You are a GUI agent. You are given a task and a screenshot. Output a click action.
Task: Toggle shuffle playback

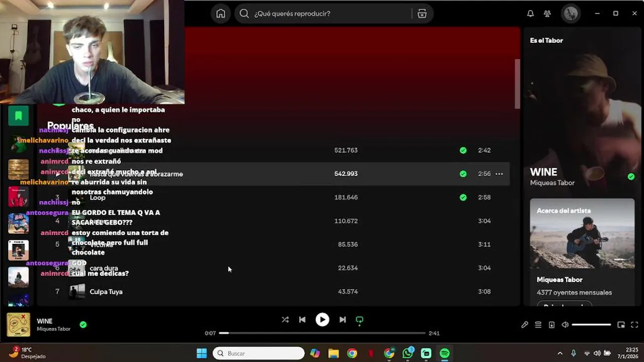285,320
